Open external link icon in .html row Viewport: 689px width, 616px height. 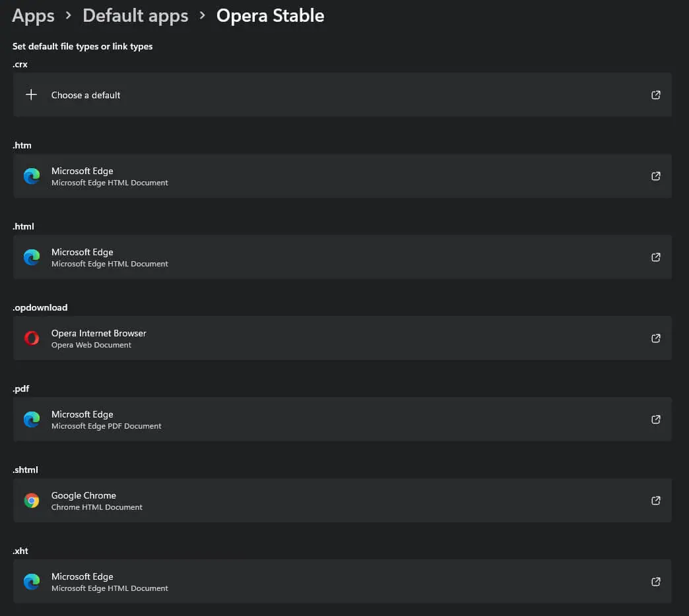655,257
